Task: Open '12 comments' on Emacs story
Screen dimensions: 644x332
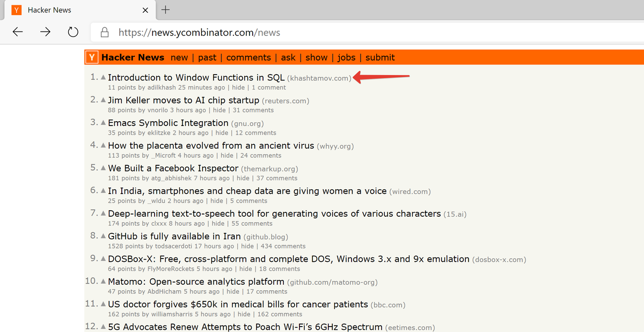Action: click(x=256, y=132)
